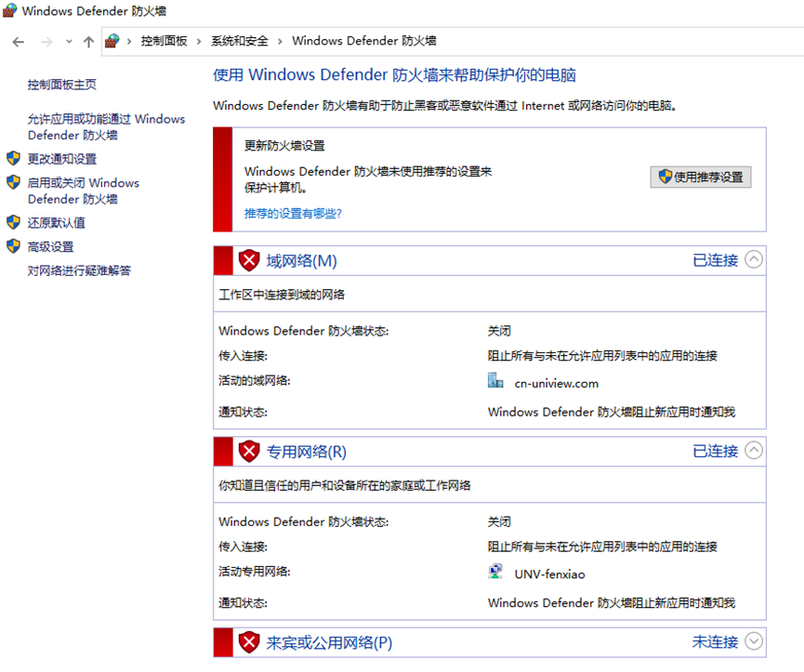The width and height of the screenshot is (804, 672).
Task: Click 已连接 status of 专用网络
Action: coord(716,451)
